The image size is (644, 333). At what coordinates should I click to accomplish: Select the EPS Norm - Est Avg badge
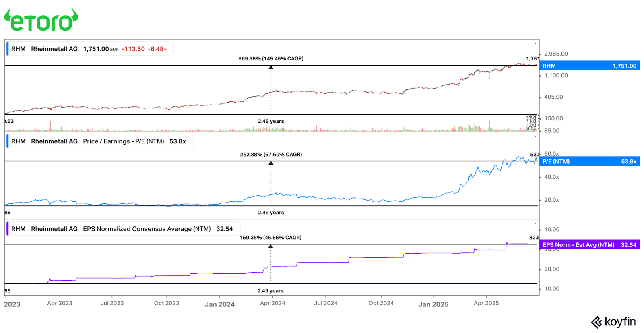[589, 245]
